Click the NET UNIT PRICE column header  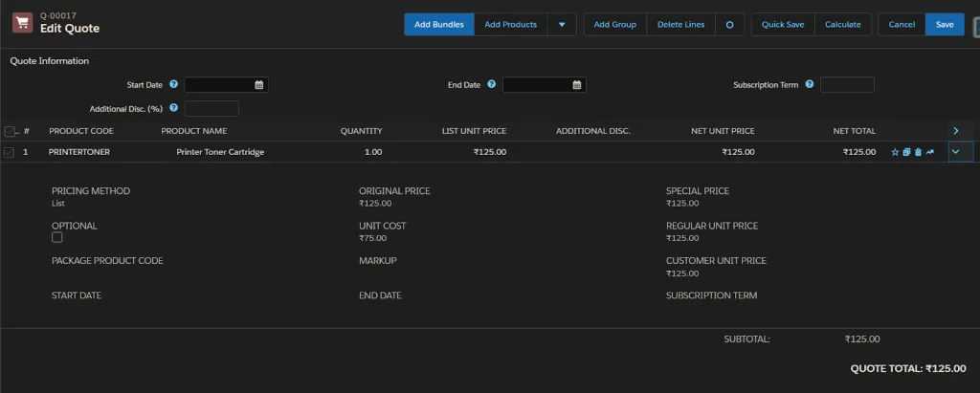pos(723,131)
